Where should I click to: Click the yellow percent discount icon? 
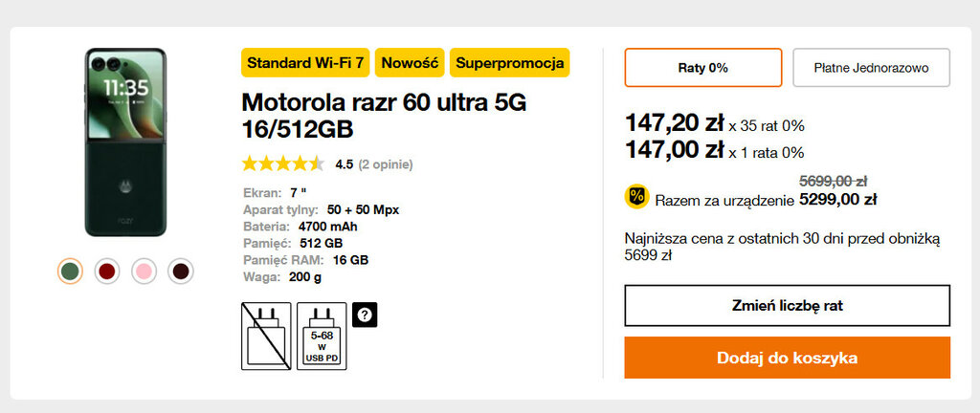(636, 196)
